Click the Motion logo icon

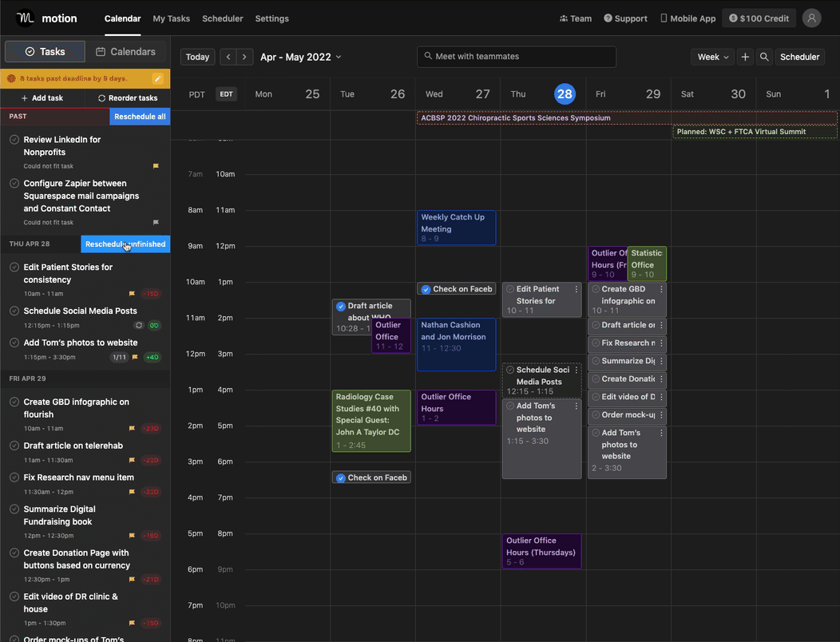point(26,18)
